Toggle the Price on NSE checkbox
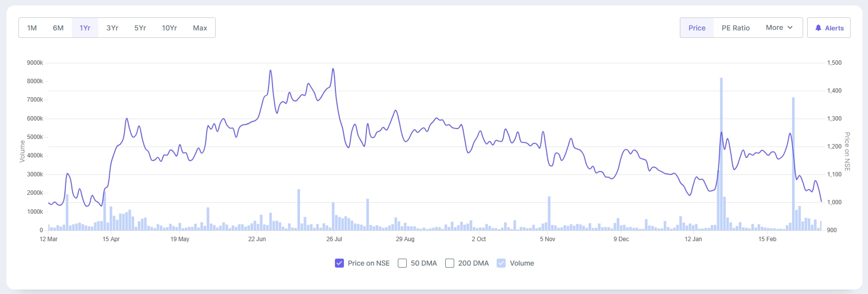The image size is (868, 294). 339,263
